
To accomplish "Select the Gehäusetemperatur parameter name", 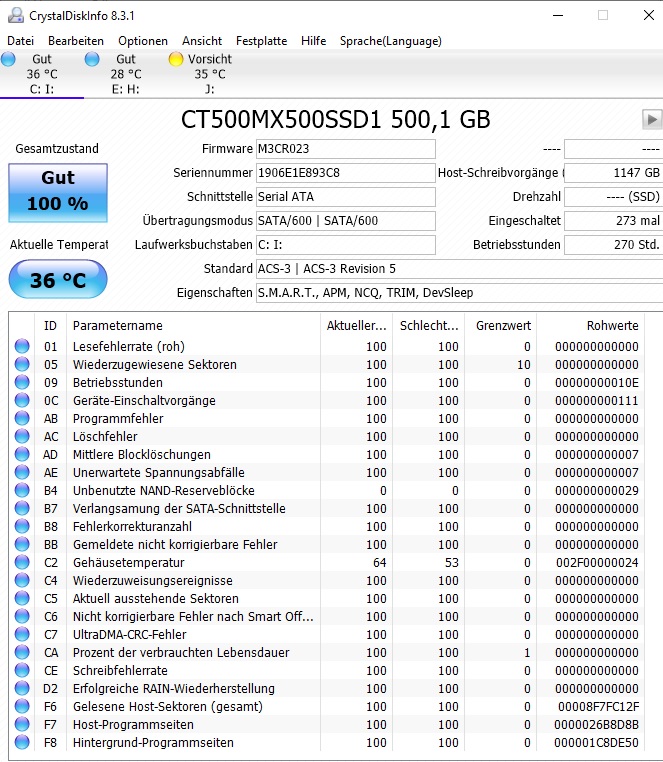I will coord(128,562).
